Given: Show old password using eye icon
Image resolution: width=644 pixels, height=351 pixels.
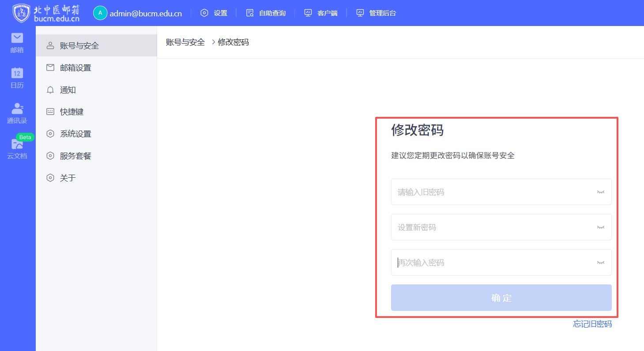Looking at the screenshot, I should point(600,192).
